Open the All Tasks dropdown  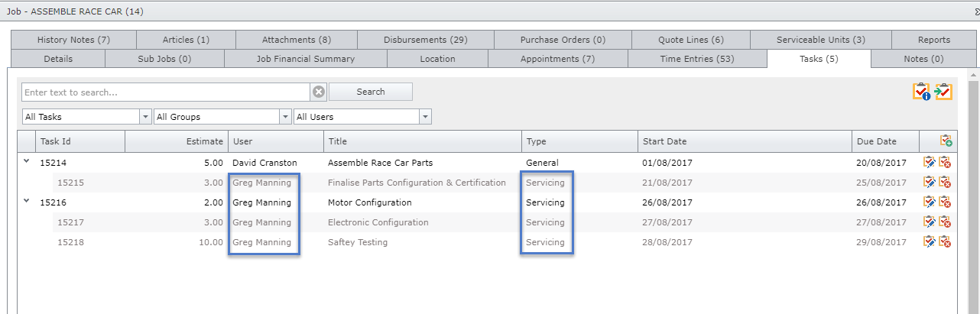[x=145, y=117]
